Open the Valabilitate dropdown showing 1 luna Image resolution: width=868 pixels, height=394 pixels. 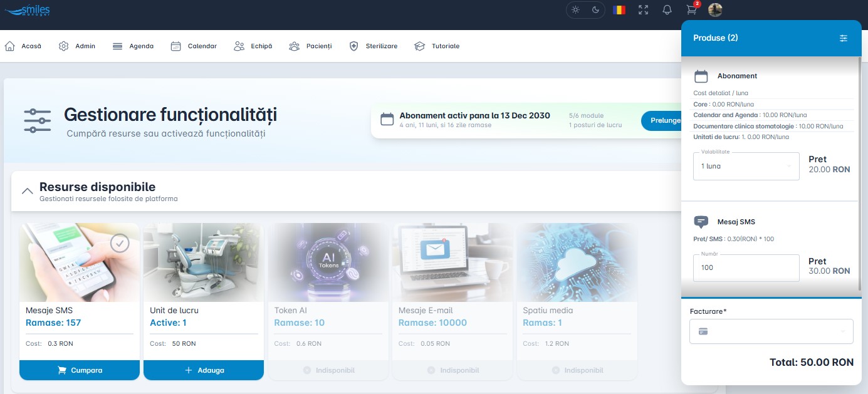[x=746, y=166]
